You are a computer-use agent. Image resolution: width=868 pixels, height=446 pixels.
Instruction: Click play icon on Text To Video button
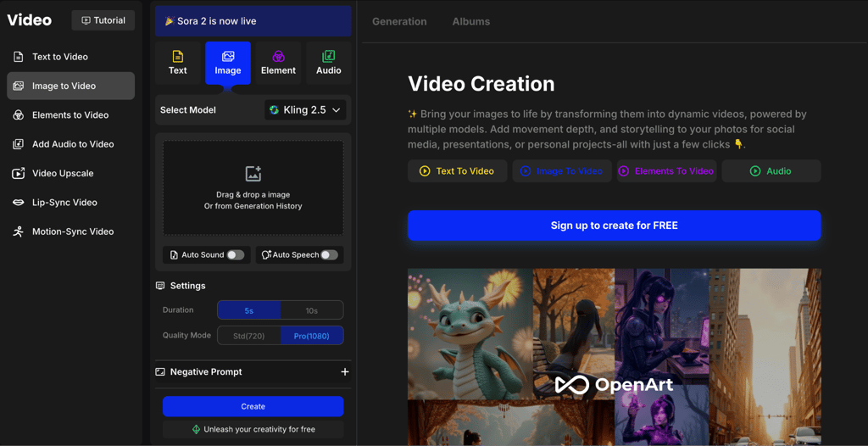(x=425, y=171)
